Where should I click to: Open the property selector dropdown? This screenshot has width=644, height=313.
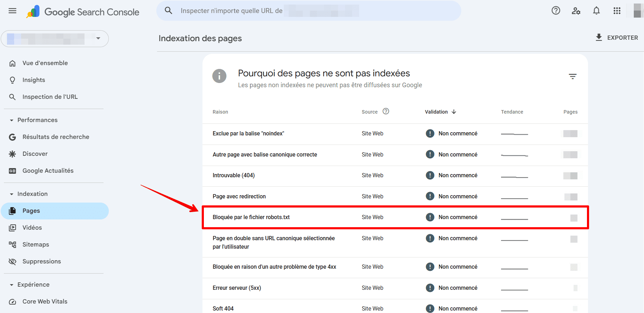click(55, 39)
